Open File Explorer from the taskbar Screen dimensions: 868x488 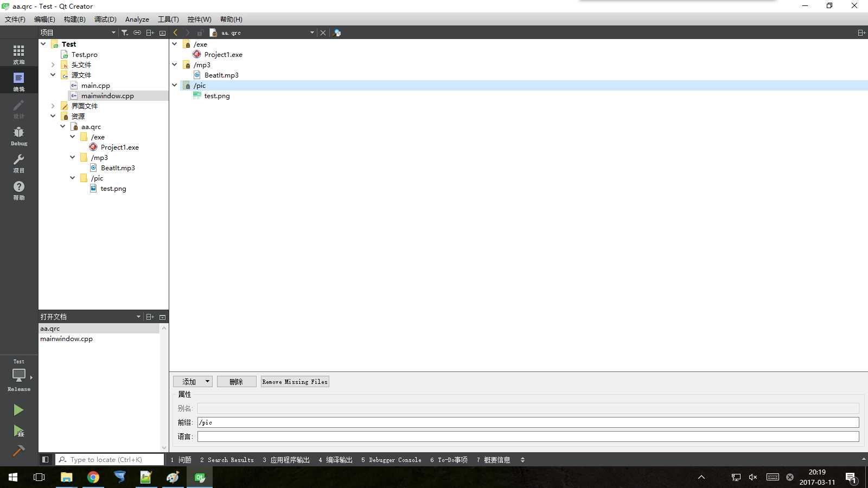point(66,477)
